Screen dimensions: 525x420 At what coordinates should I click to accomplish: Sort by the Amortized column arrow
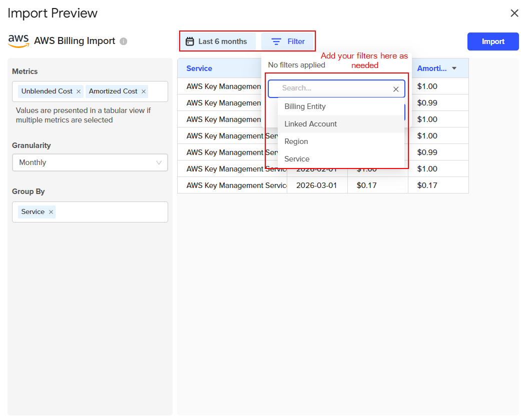[454, 68]
